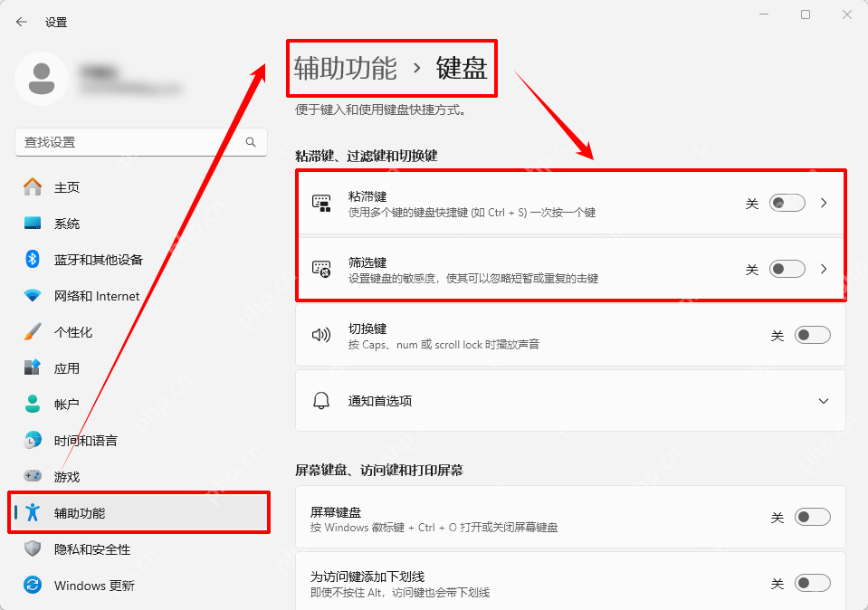
Task: Click the 隐私和安全性 shield icon
Action: (33, 548)
